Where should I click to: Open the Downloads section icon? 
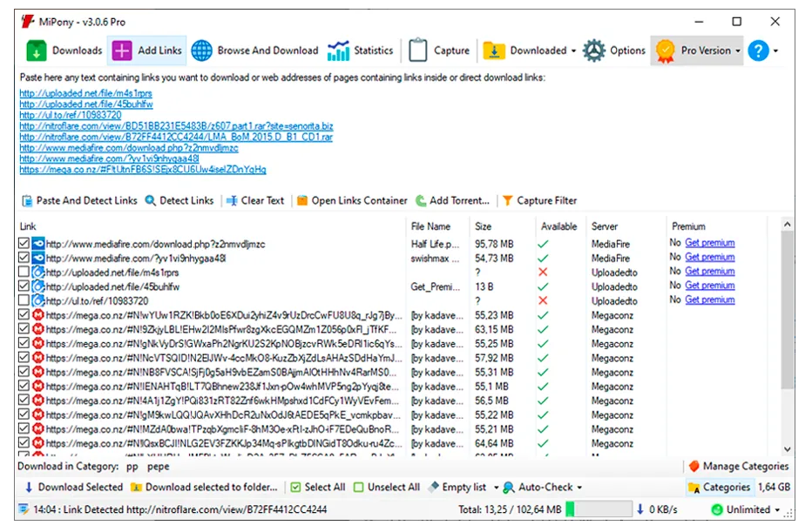37,51
